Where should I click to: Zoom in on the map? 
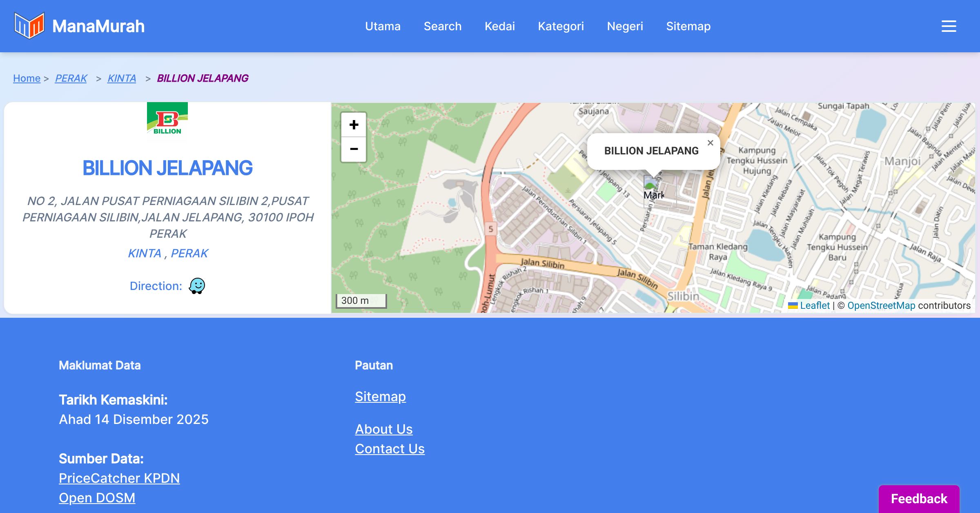[x=354, y=125]
